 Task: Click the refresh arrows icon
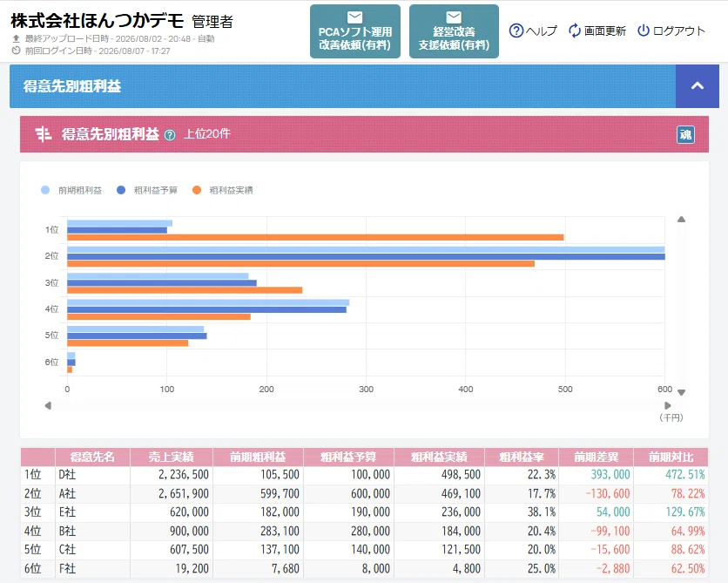(575, 31)
